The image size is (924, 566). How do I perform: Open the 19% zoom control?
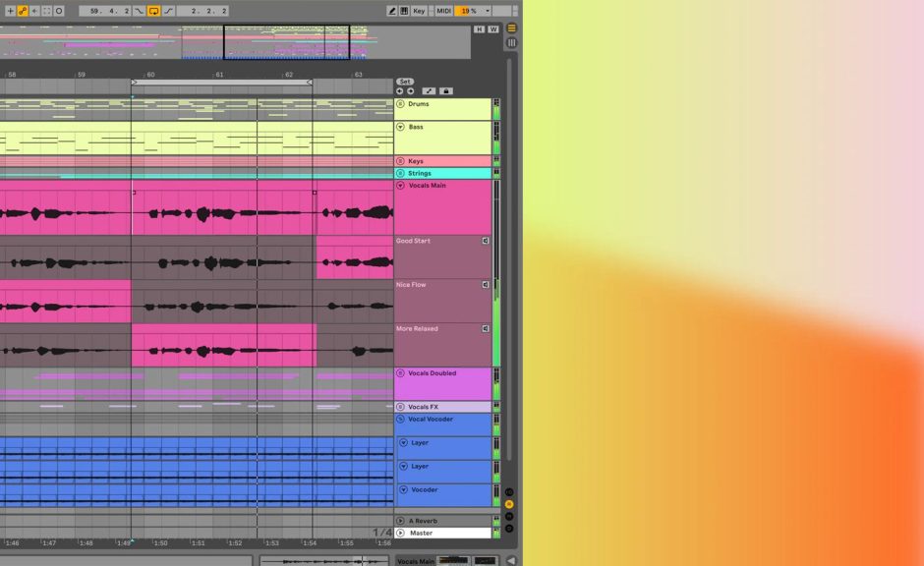click(x=468, y=8)
